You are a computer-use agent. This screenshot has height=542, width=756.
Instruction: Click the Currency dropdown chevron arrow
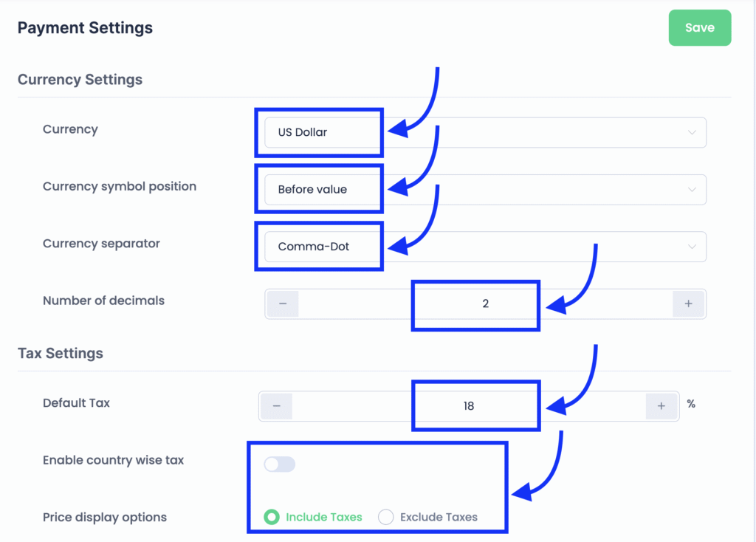pyautogui.click(x=692, y=133)
